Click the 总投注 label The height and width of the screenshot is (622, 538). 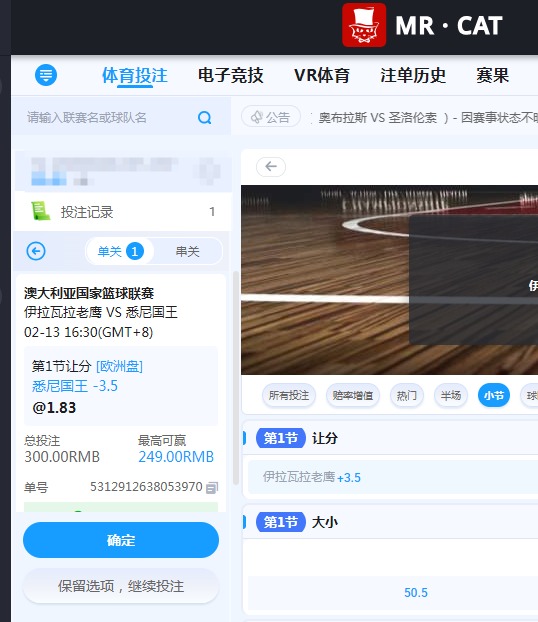(42, 440)
